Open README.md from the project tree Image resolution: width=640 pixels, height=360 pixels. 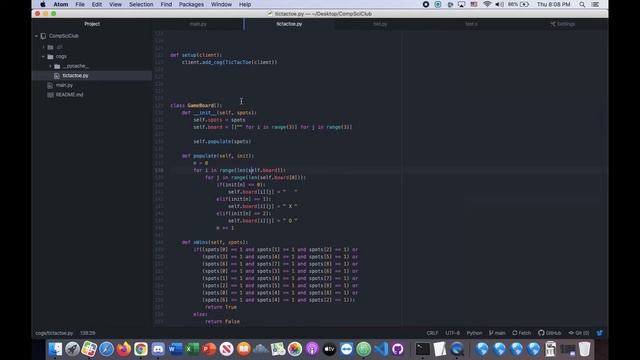[x=69, y=95]
